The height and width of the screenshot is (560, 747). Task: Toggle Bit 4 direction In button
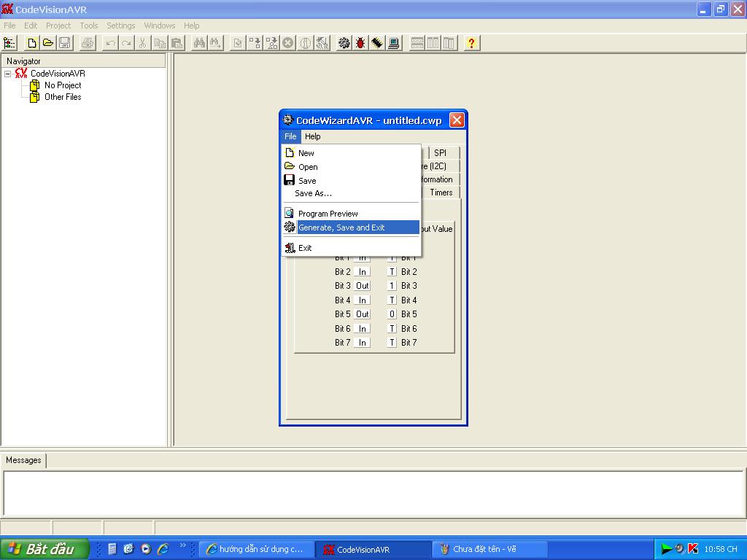click(362, 300)
